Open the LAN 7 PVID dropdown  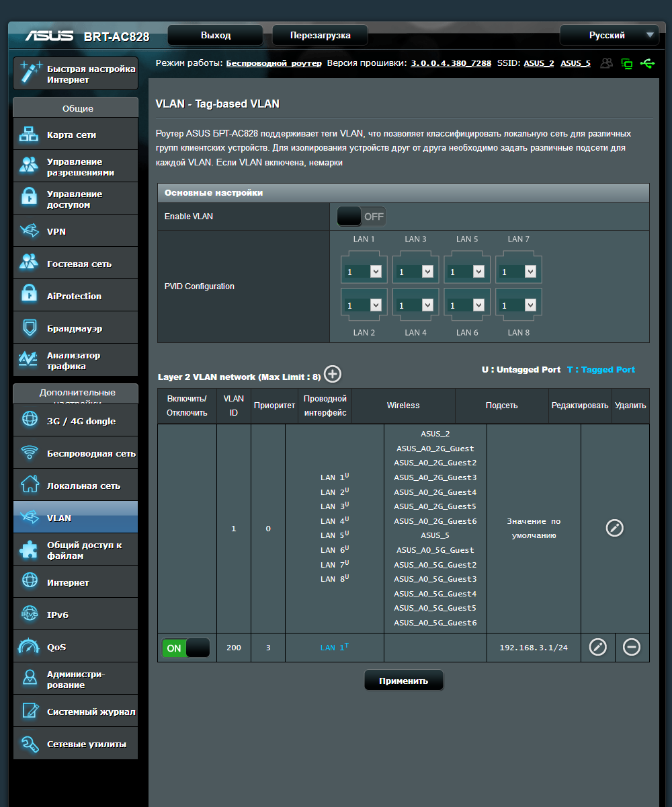click(x=518, y=271)
